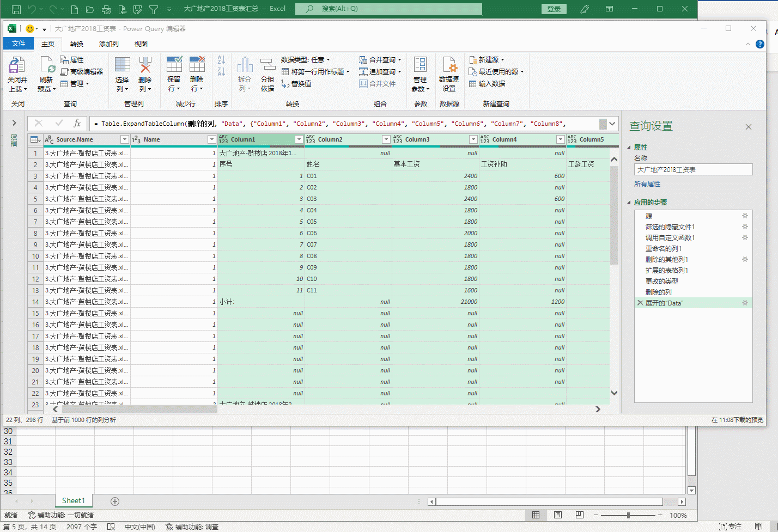
Task: Open query 属性 in the ribbon
Action: tap(72, 59)
